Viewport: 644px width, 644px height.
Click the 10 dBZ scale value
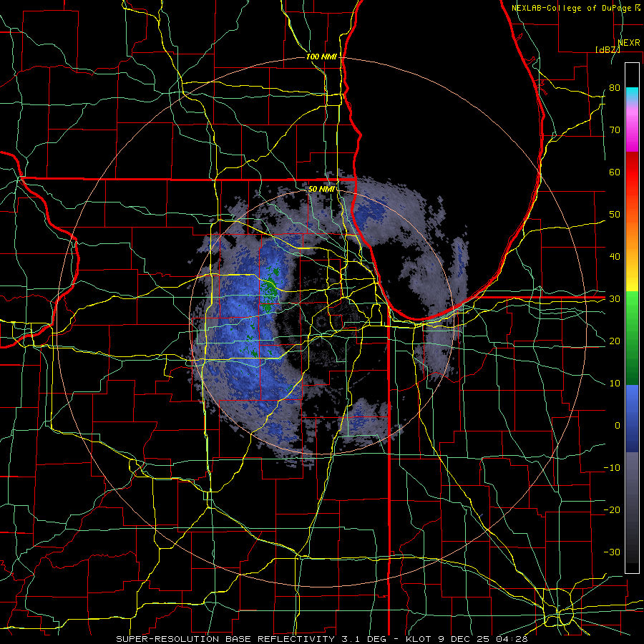[x=615, y=384]
